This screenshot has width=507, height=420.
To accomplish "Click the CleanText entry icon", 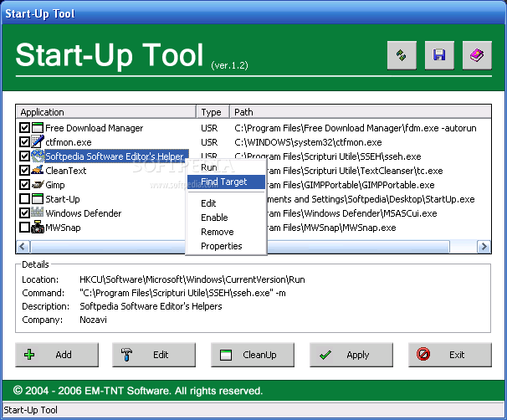I will (38, 171).
